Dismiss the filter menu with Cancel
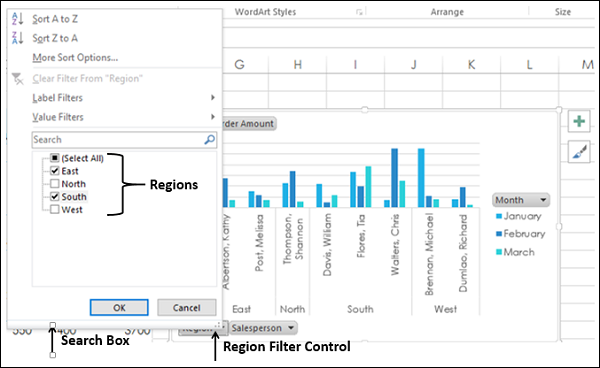This screenshot has height=368, width=600. click(x=187, y=308)
